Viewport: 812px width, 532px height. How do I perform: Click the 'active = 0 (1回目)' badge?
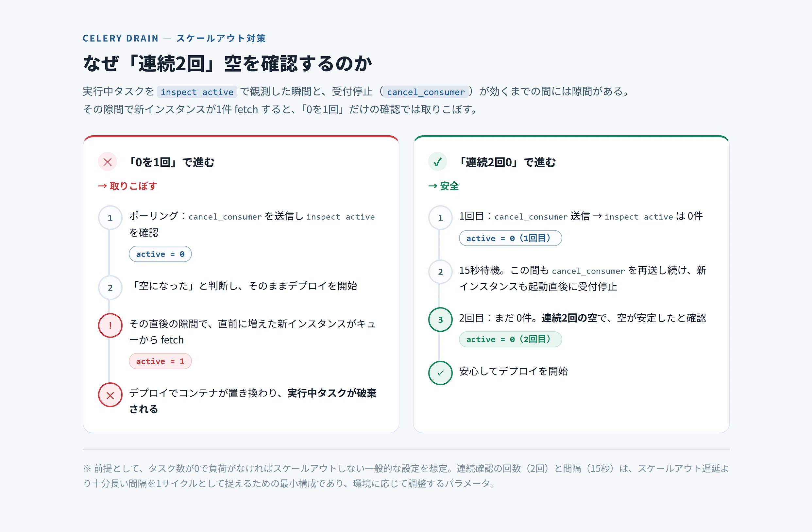click(x=510, y=238)
